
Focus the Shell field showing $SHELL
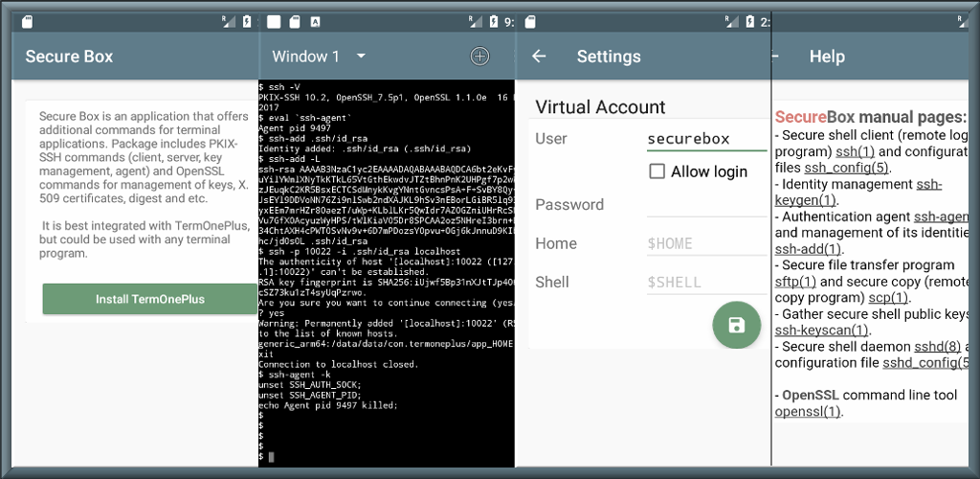click(706, 283)
